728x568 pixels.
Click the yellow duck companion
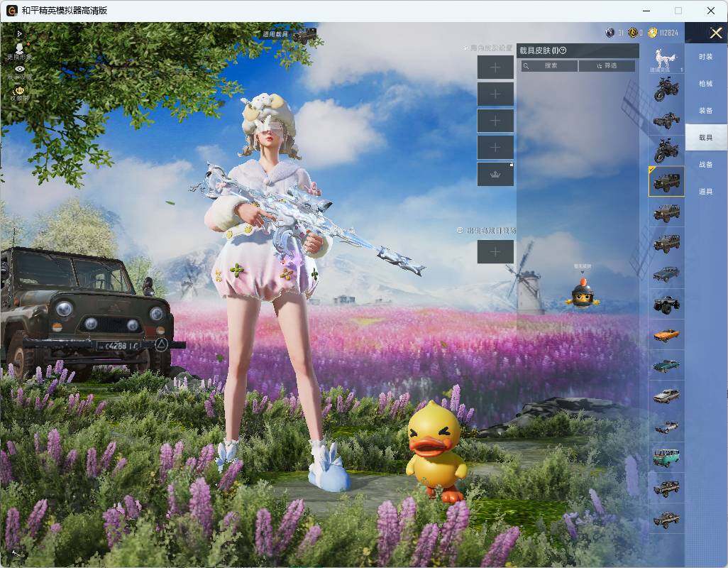click(x=436, y=452)
